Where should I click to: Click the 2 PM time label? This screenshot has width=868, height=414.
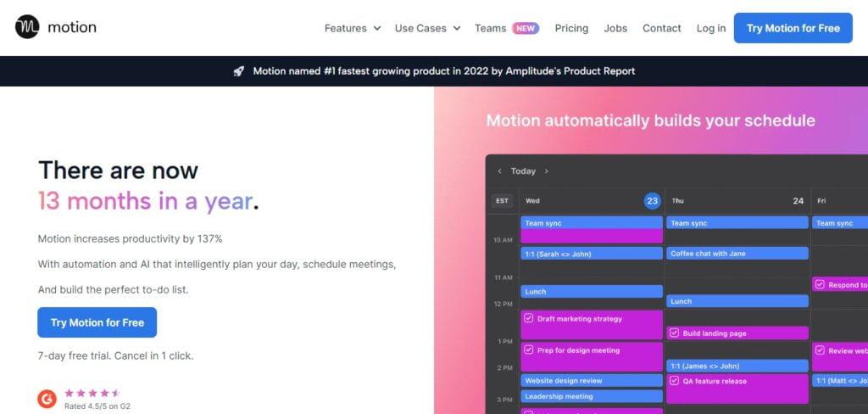(505, 367)
